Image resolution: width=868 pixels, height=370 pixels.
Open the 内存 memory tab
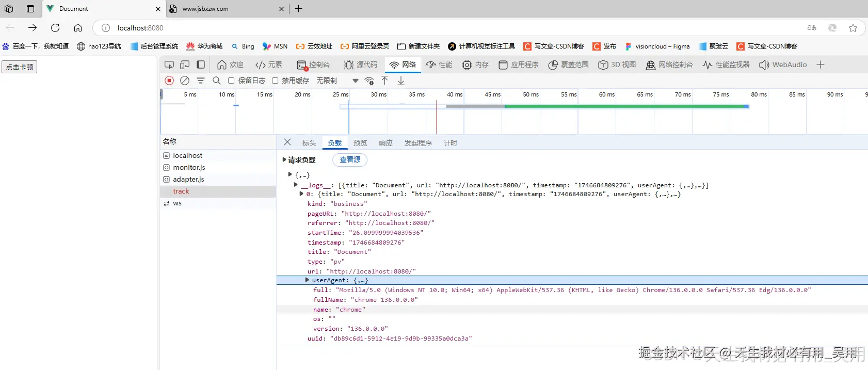click(x=475, y=65)
